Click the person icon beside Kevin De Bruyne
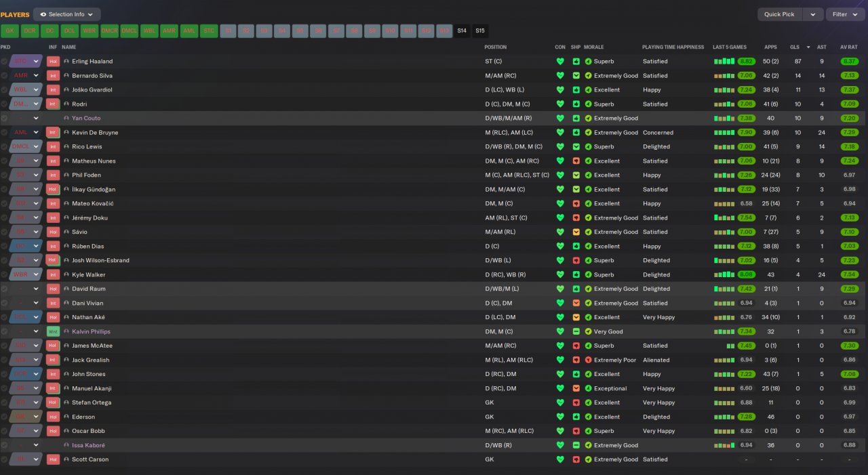Viewport: 868px width, 475px height. click(66, 133)
